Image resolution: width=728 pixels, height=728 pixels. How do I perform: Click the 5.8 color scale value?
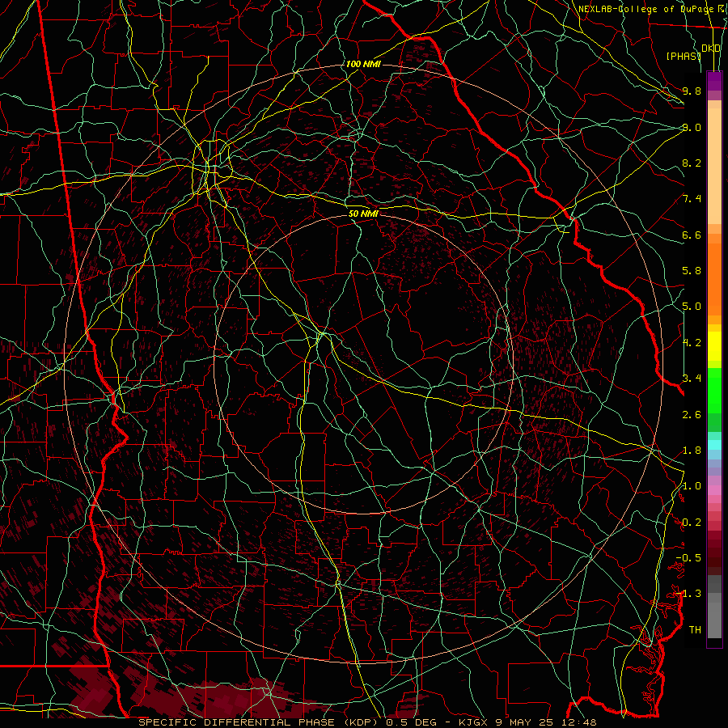coord(692,271)
